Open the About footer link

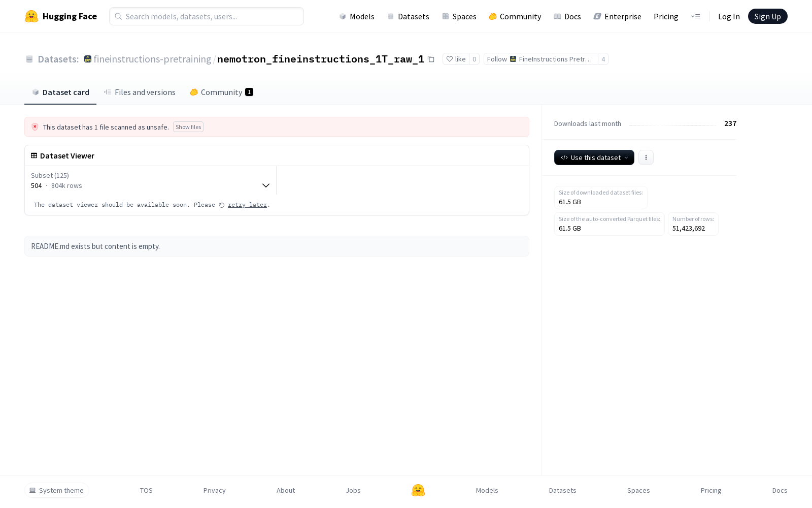coord(286,490)
